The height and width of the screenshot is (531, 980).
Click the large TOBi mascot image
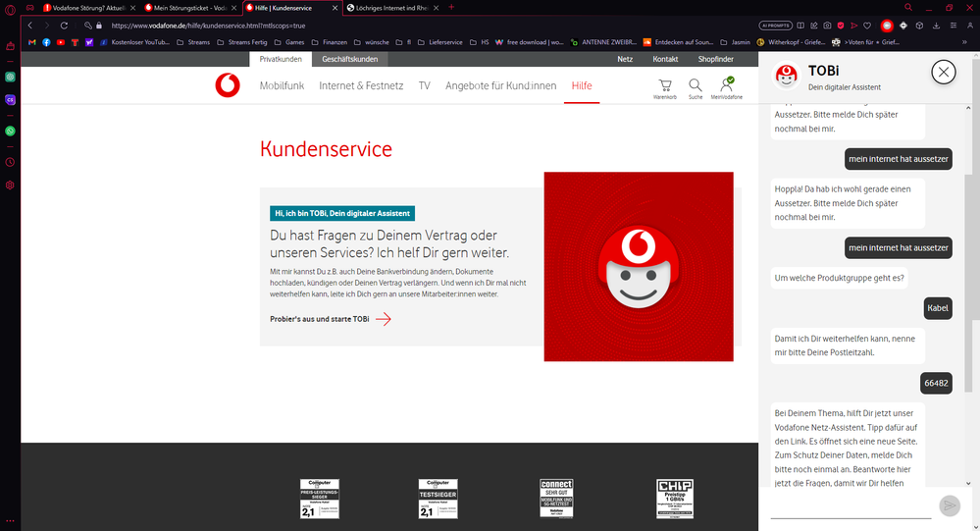tap(638, 266)
